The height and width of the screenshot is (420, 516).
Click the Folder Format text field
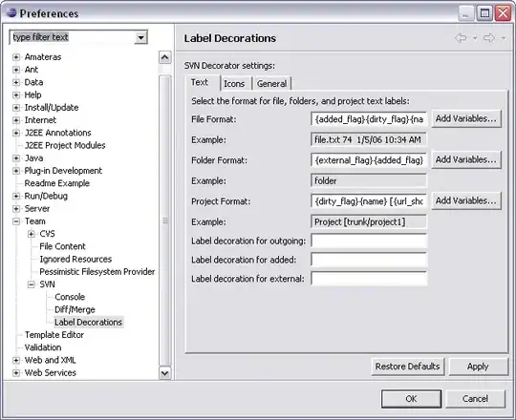click(x=369, y=160)
